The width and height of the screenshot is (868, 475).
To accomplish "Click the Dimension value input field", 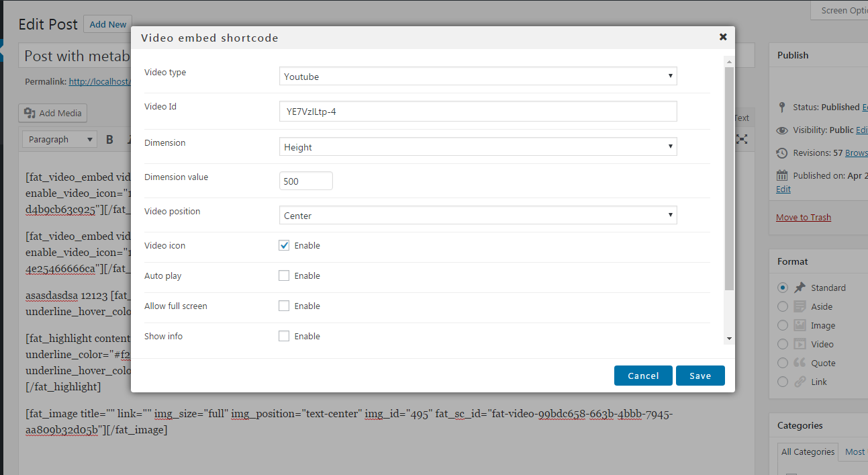I will 305,181.
